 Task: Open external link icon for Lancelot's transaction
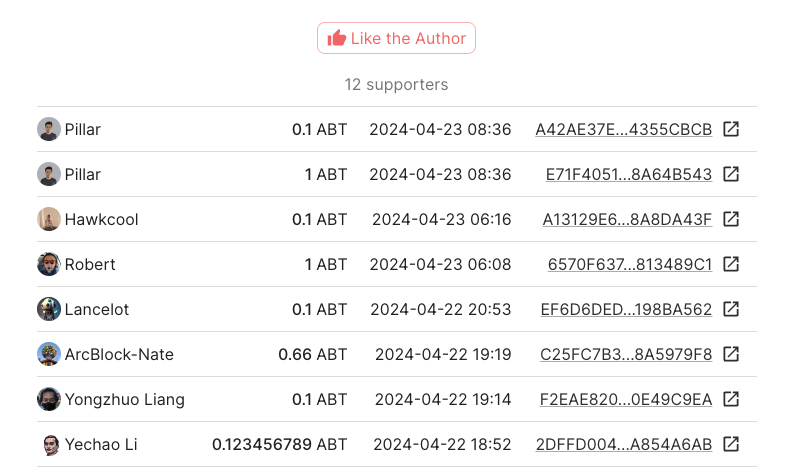(x=731, y=309)
